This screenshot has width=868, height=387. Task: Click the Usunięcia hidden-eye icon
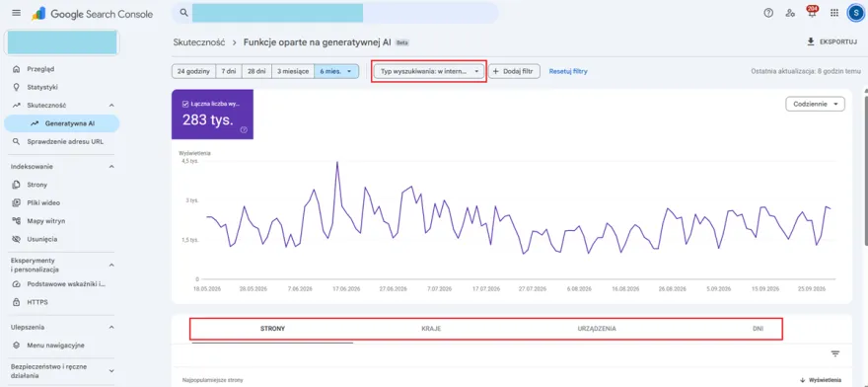click(x=16, y=239)
